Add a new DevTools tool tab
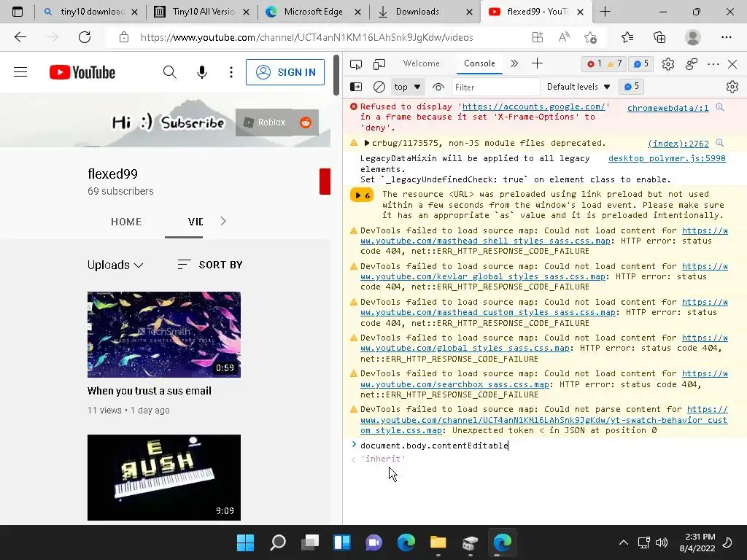This screenshot has width=747, height=560. [537, 63]
